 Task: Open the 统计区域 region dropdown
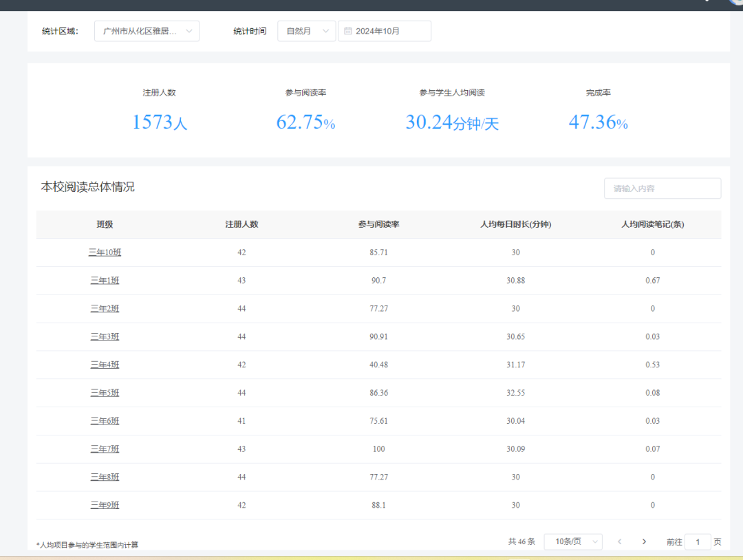point(147,31)
